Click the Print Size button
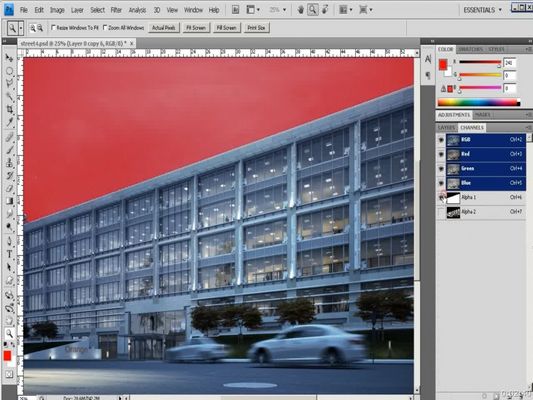 tap(256, 28)
